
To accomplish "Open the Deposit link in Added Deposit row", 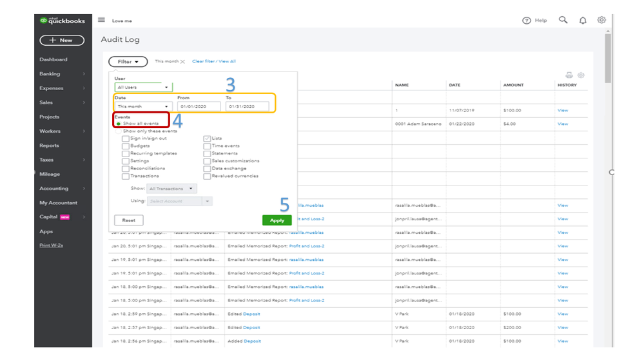I will (252, 341).
